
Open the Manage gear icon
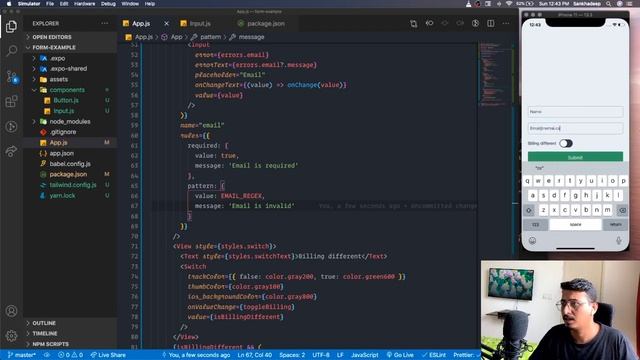pos(11,336)
